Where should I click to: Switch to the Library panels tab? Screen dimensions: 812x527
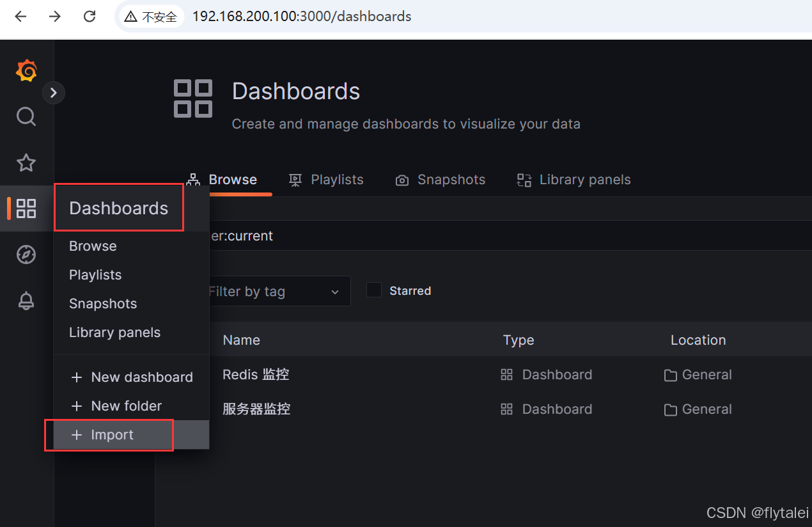click(574, 180)
